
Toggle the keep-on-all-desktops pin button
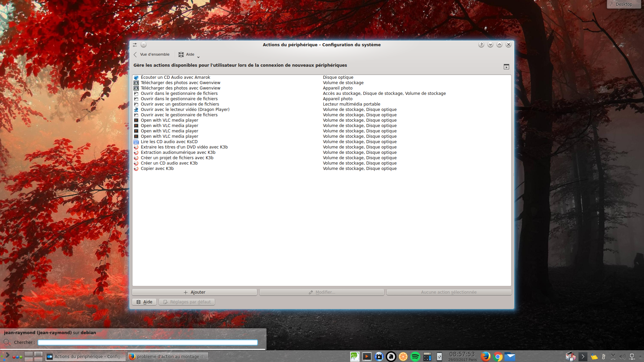pyautogui.click(x=144, y=45)
